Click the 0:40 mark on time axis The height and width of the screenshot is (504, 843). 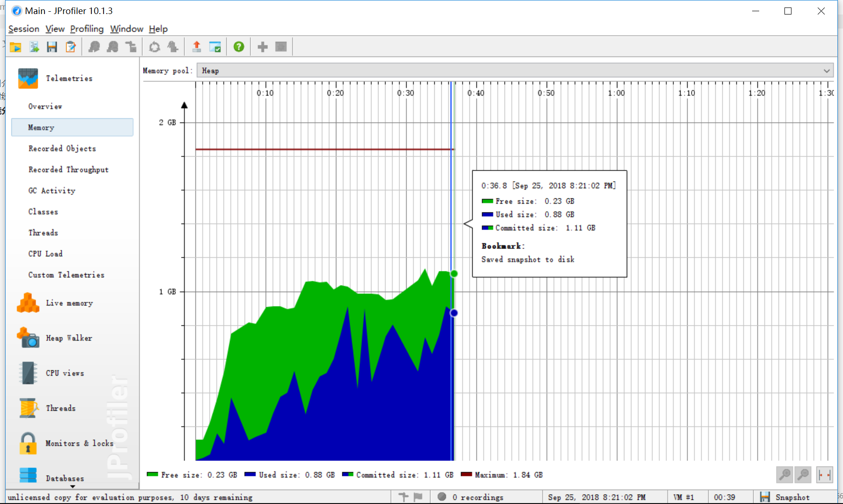click(x=476, y=93)
